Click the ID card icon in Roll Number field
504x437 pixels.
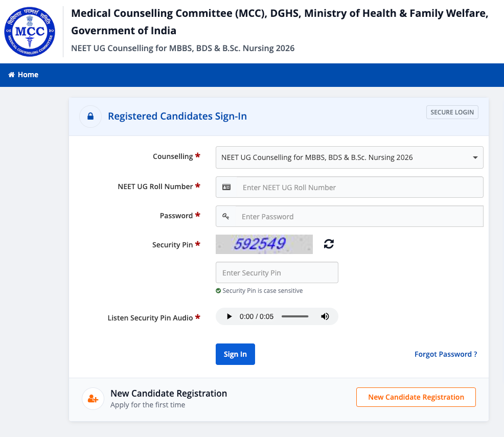226,188
